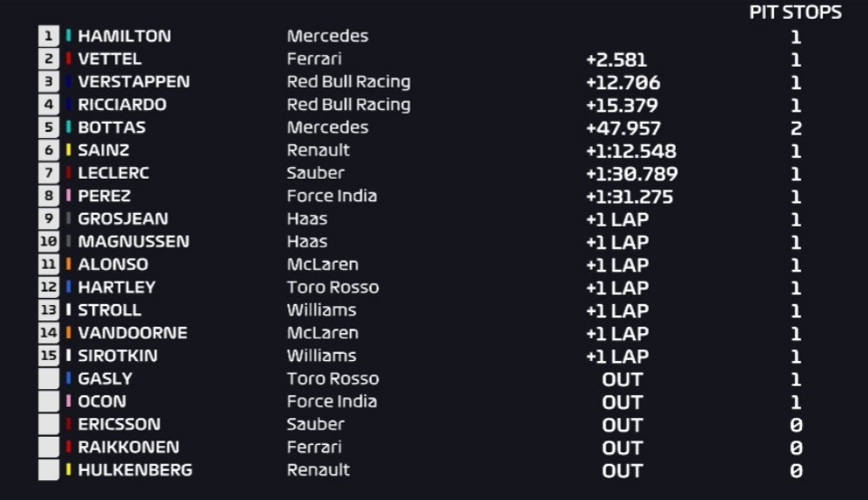Click Perez's Force India team name
Viewport: 868px width, 500px height.
pyautogui.click(x=331, y=196)
